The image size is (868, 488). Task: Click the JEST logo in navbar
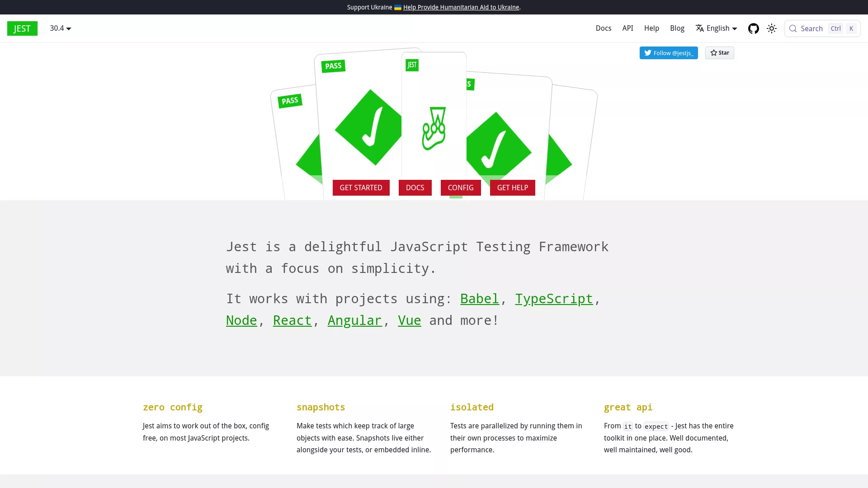22,28
